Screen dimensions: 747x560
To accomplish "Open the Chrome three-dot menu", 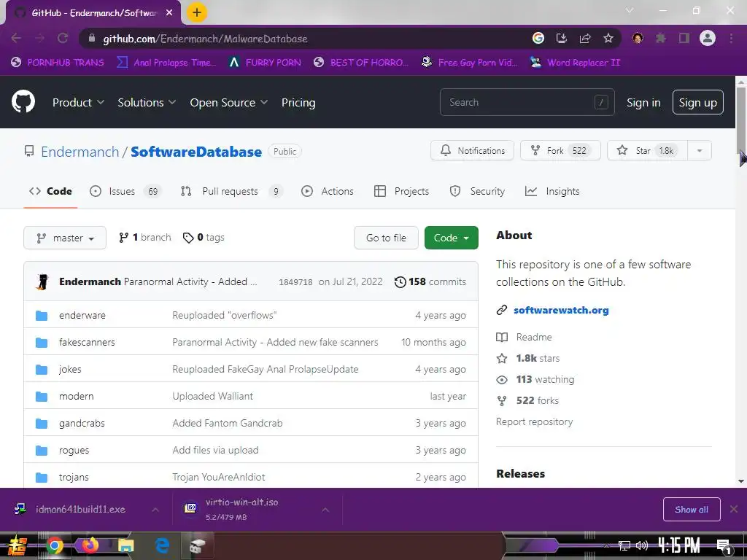I will tap(731, 38).
